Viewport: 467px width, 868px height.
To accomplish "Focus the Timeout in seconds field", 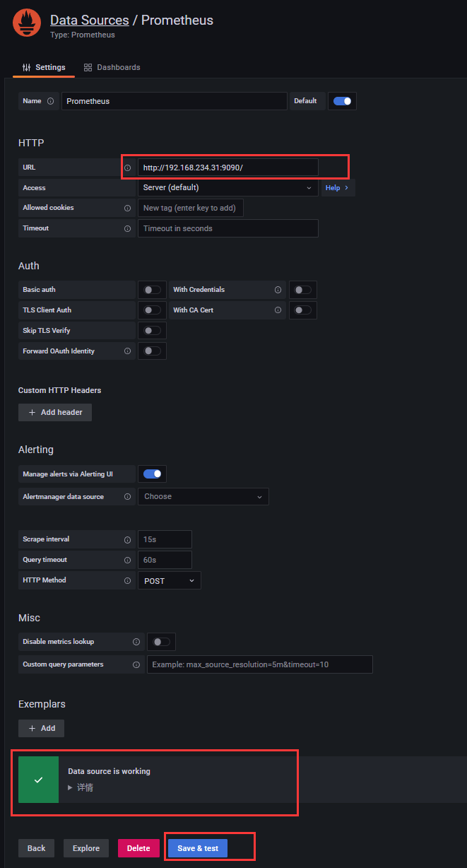I will coord(227,228).
